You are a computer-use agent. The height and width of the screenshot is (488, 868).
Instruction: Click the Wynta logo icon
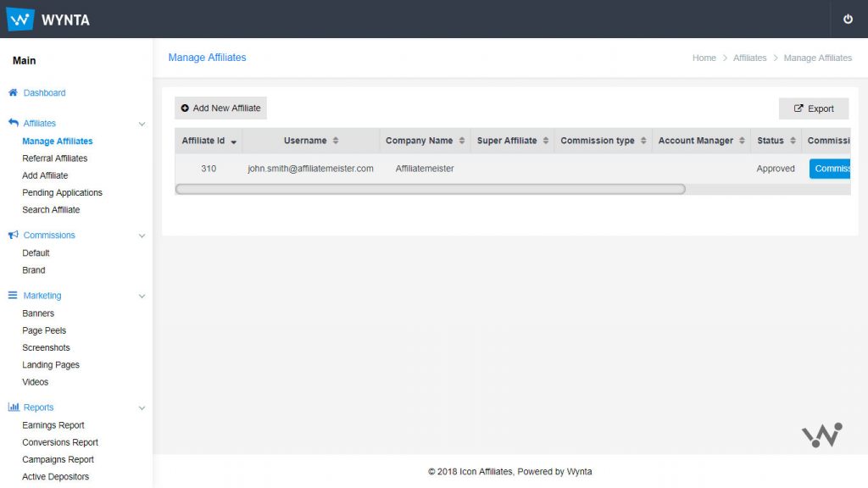(20, 19)
